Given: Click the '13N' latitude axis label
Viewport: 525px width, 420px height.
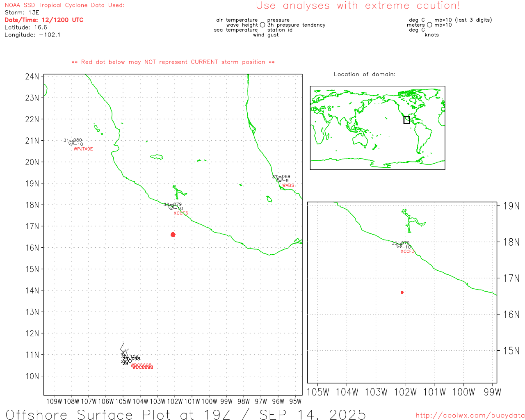Looking at the screenshot, I should 32,312.
